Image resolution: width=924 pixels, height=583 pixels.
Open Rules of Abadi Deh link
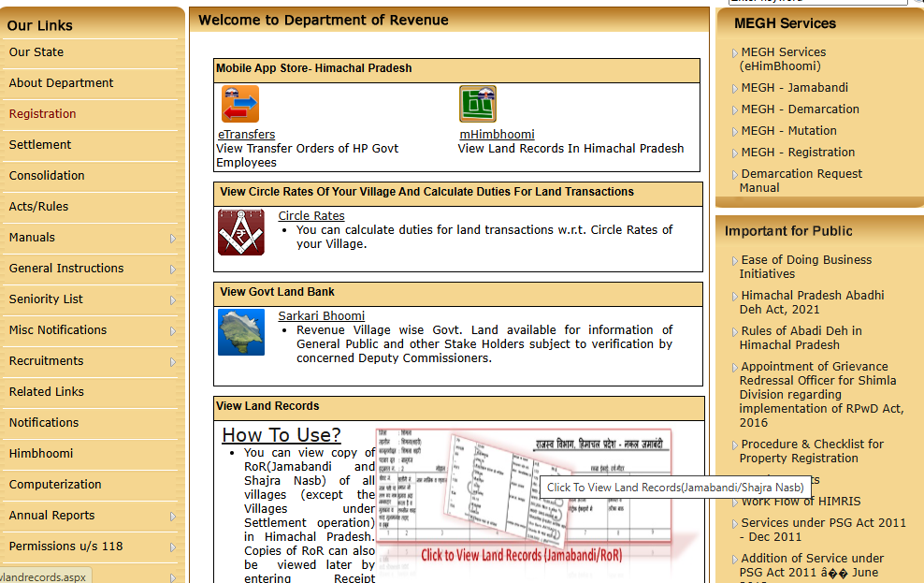click(801, 338)
